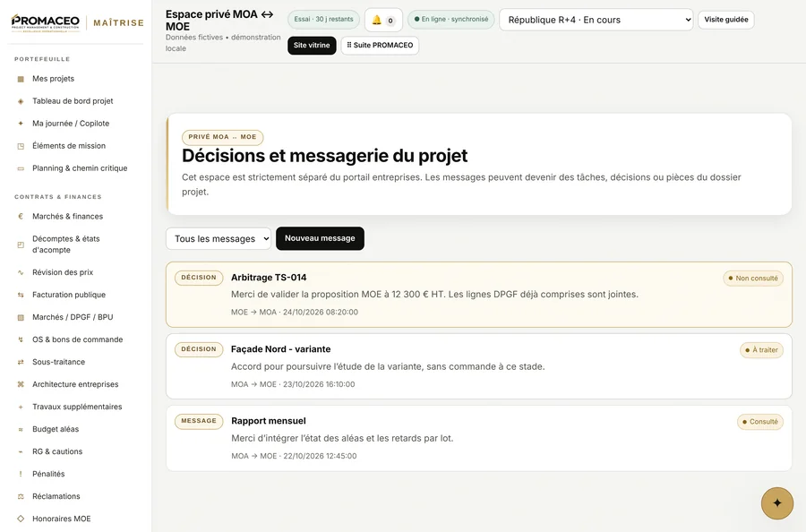Click the plus icon beside Travaux supplémentaires
The image size is (806, 532).
click(x=21, y=408)
